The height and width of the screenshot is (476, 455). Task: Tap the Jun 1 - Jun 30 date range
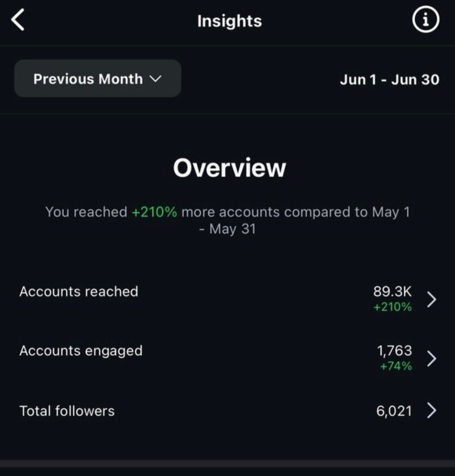(x=390, y=80)
